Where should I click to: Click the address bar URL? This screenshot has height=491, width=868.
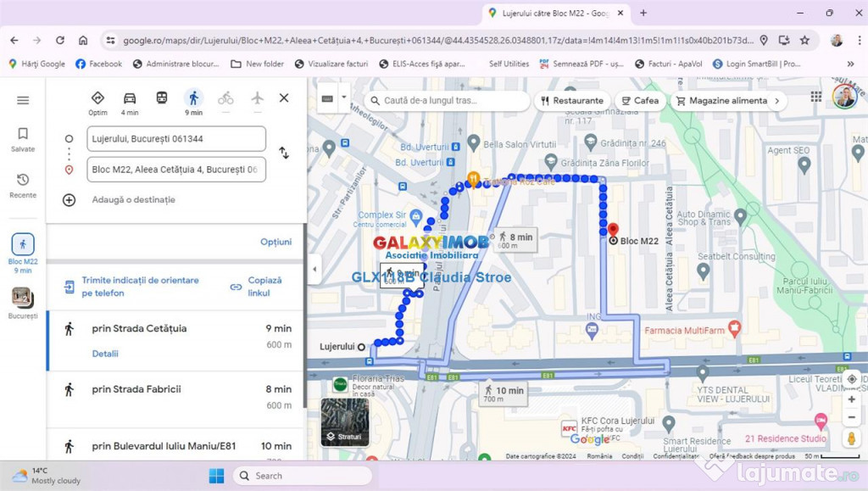click(437, 41)
